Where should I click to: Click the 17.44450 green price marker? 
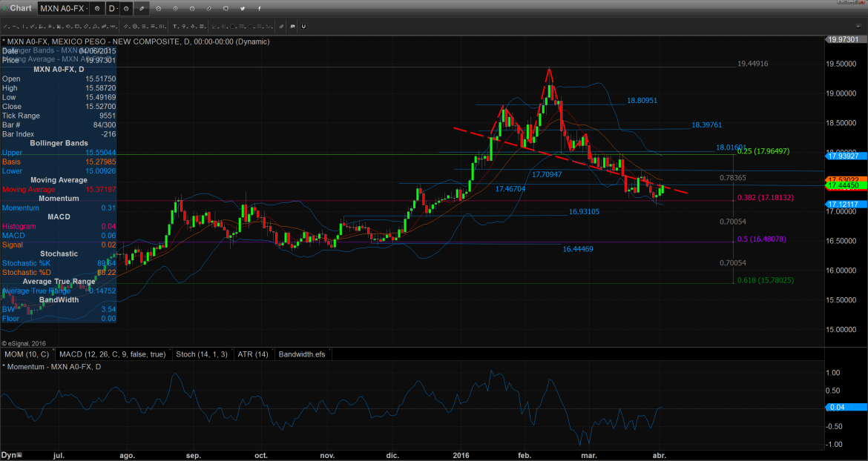click(x=846, y=186)
